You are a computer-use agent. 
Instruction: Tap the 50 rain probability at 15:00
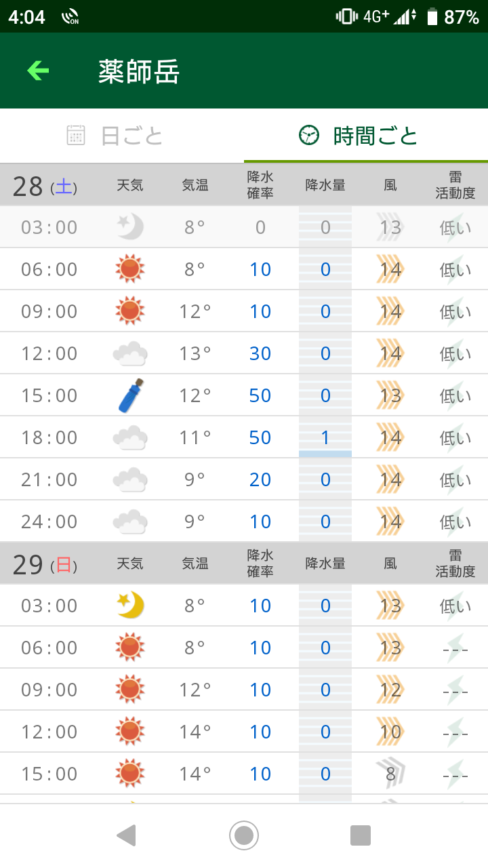(x=260, y=395)
